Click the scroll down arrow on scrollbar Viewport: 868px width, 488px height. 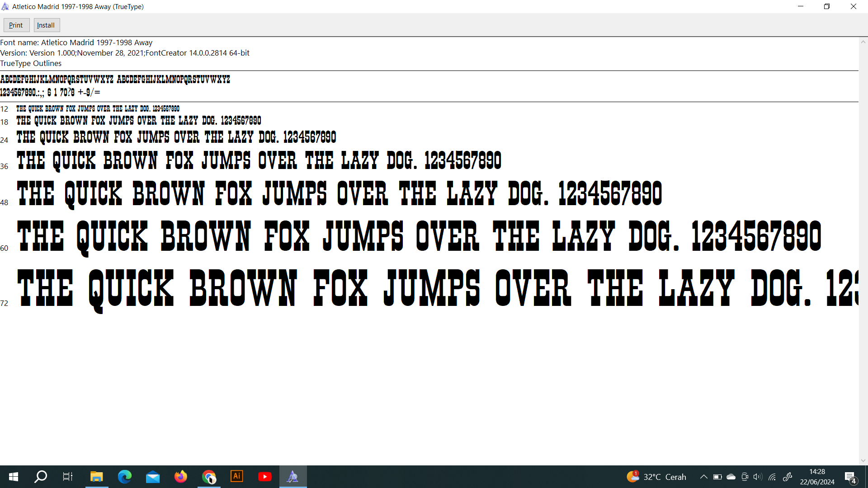(863, 460)
